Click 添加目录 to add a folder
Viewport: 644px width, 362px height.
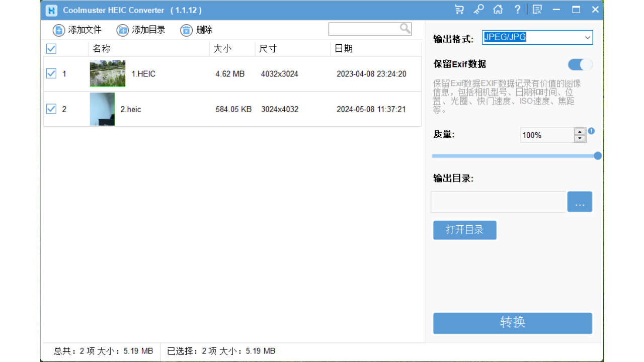[x=141, y=30]
